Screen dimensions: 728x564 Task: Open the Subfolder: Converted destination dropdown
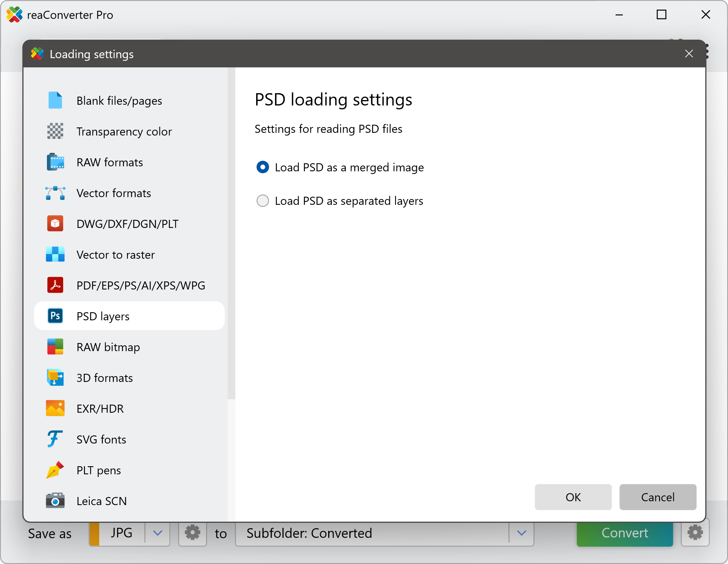(x=522, y=533)
